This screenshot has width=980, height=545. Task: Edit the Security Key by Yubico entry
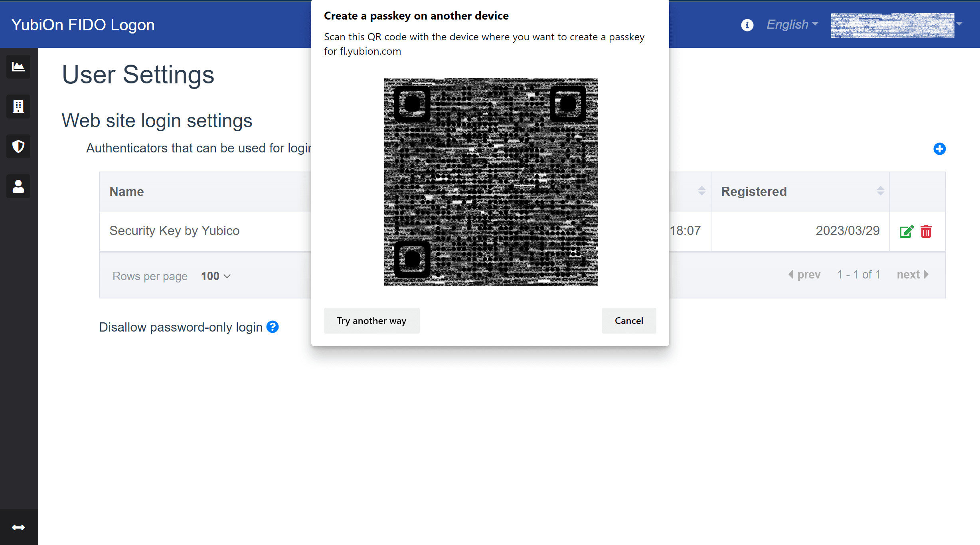coord(907,231)
